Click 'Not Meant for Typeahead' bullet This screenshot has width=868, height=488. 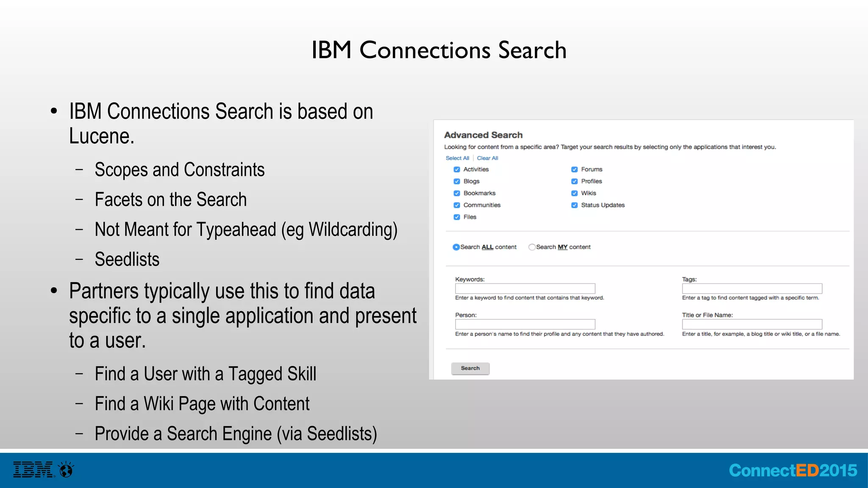246,230
